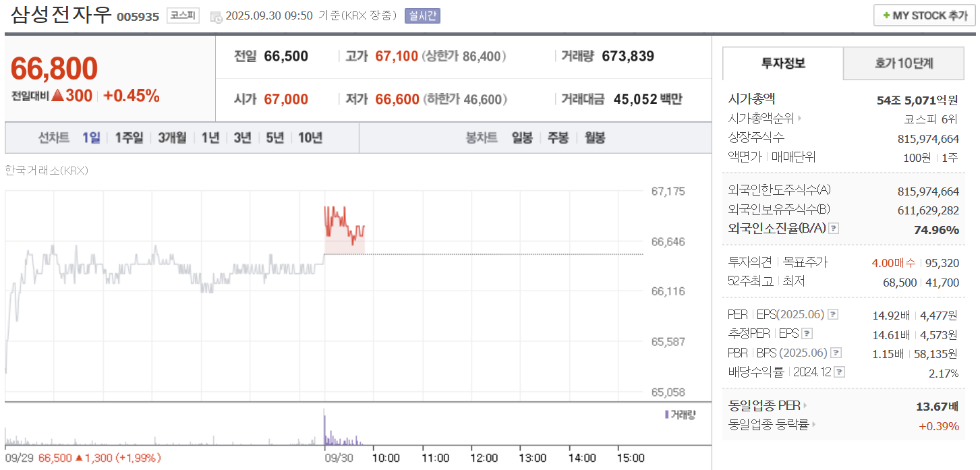Screen dimensions: 980x470
Task: Expand 동일업종 등락률 details
Action: [813, 425]
